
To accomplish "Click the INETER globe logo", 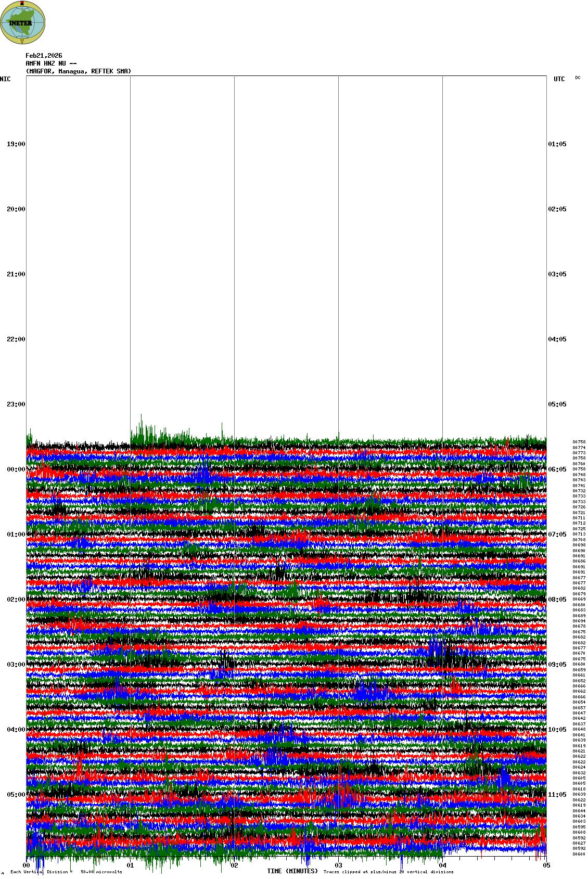I will coord(23,22).
